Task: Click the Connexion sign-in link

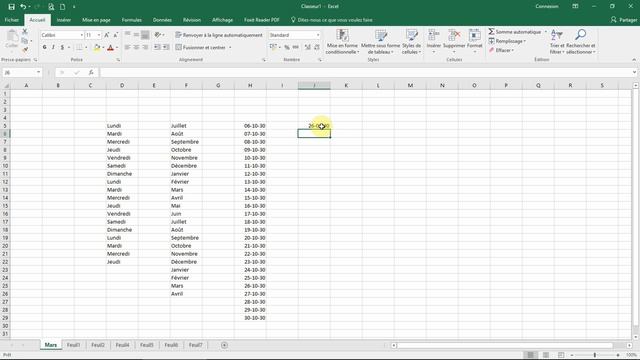Action: [x=547, y=7]
